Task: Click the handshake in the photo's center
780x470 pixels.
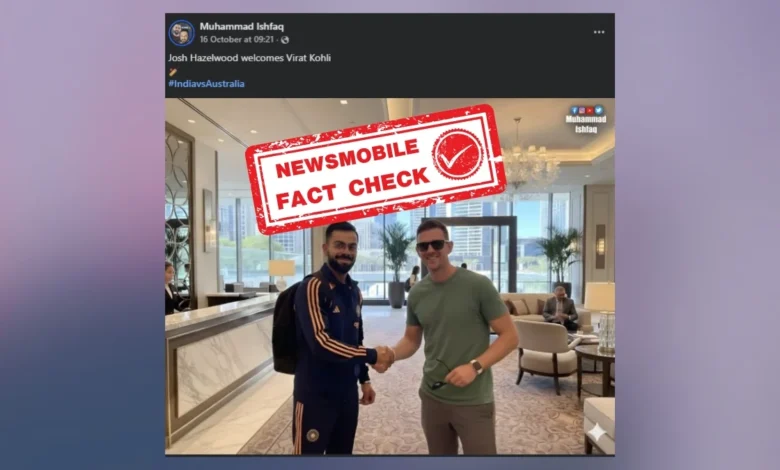Action: [x=383, y=359]
